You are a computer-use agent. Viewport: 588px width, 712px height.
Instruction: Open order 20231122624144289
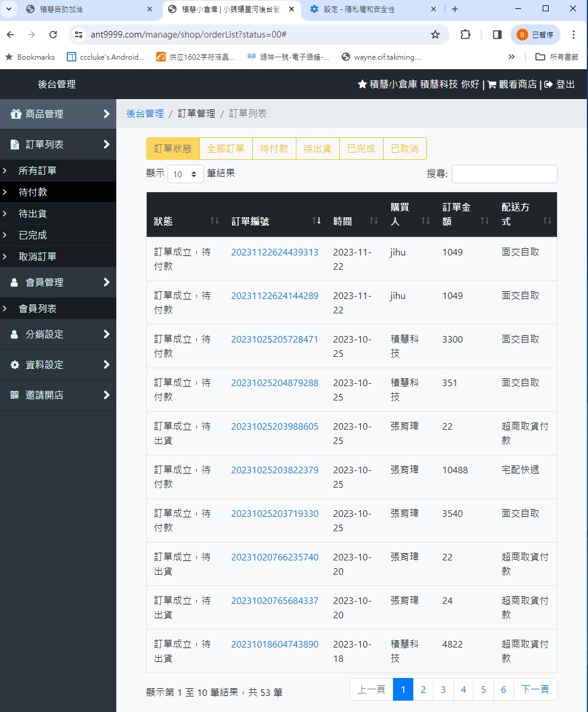pos(274,295)
